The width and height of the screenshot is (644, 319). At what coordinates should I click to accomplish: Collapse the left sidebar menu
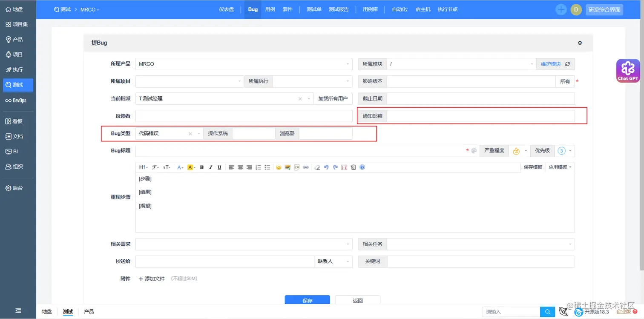(x=18, y=310)
